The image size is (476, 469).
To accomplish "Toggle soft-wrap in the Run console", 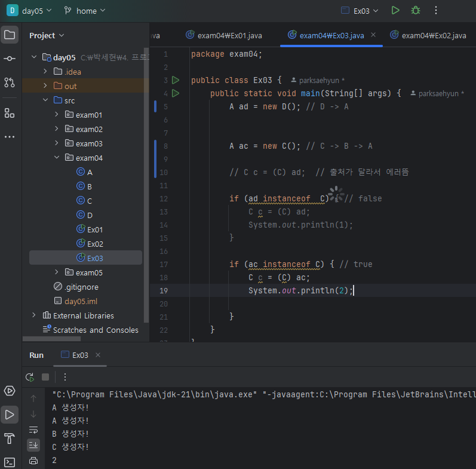I will (x=33, y=430).
